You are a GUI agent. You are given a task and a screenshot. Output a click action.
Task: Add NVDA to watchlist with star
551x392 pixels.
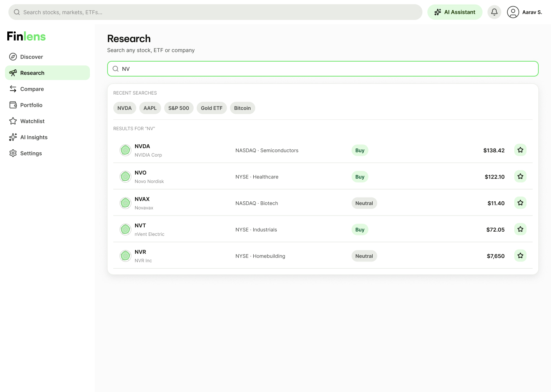click(520, 150)
